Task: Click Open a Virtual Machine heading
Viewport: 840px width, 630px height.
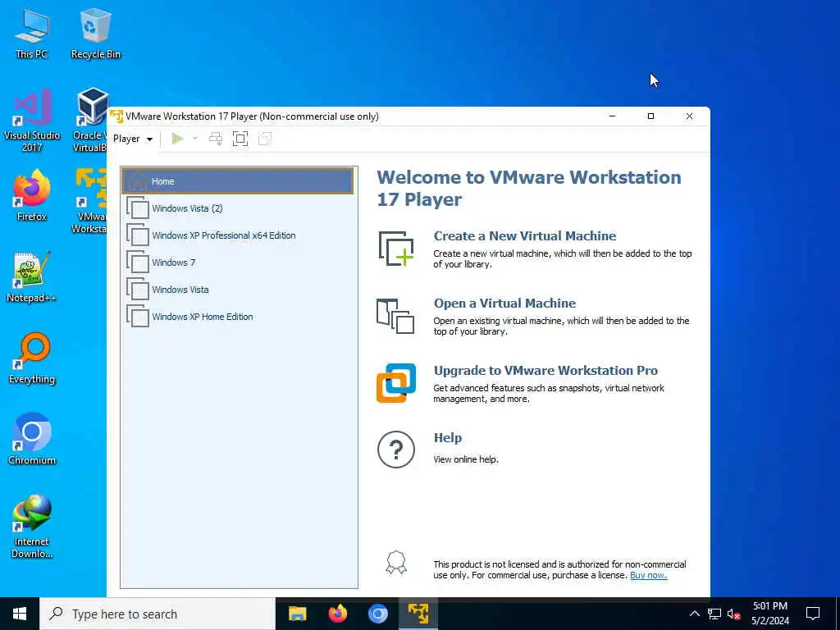Action: coord(504,304)
